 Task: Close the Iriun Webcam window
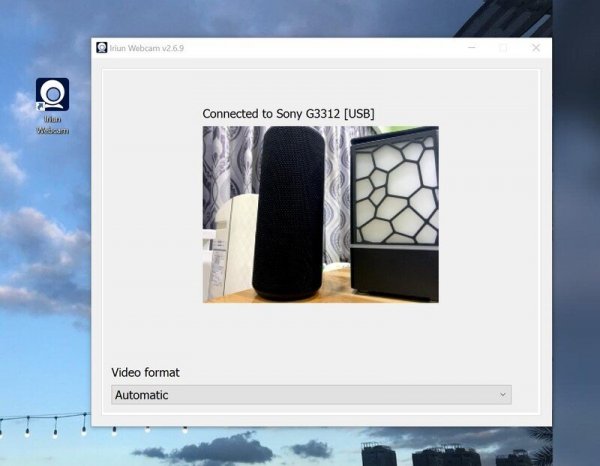pos(536,47)
